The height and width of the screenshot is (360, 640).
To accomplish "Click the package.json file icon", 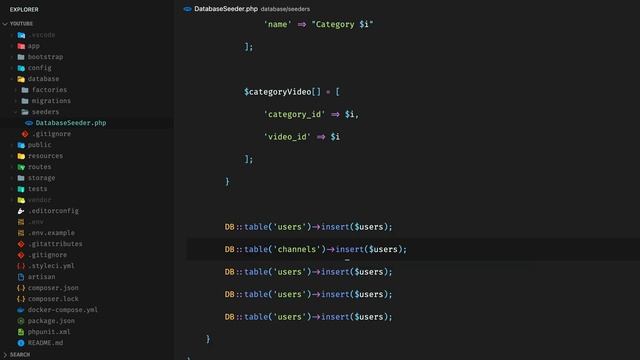I will (21, 321).
